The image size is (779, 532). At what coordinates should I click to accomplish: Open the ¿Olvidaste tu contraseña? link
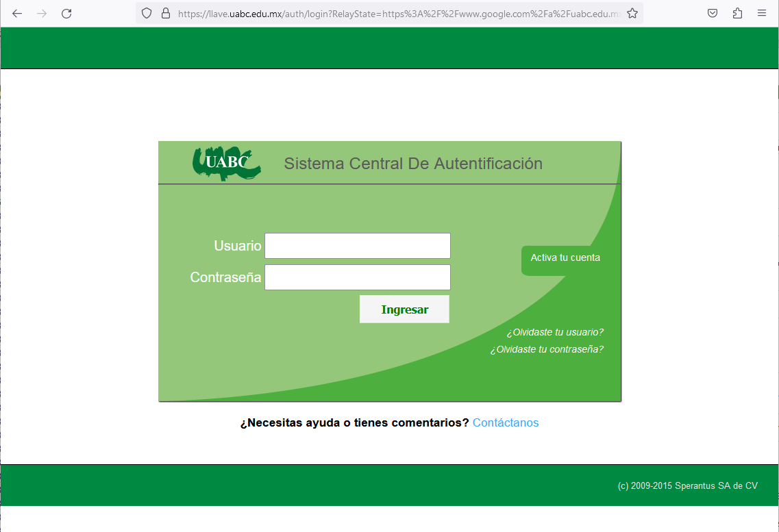click(x=546, y=349)
